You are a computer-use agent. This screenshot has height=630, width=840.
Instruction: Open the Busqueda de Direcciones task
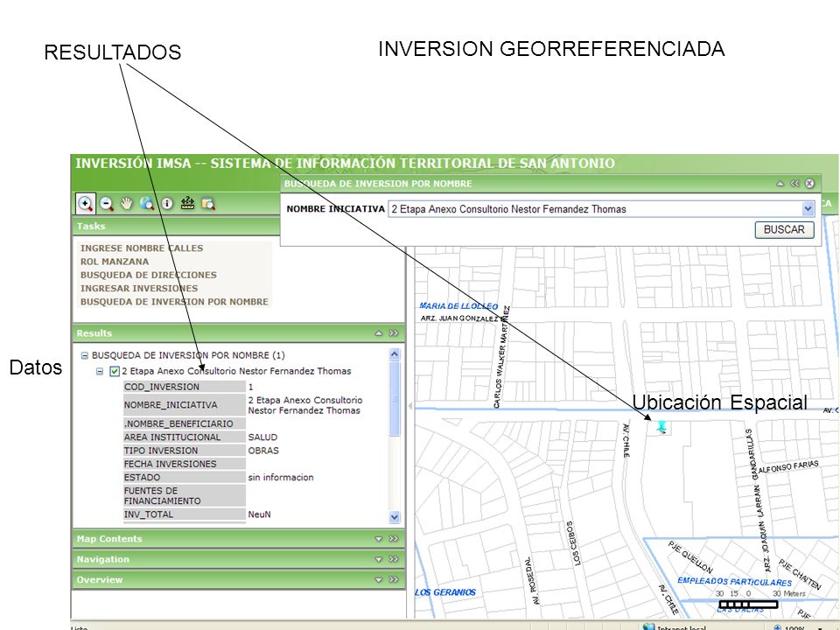149,275
